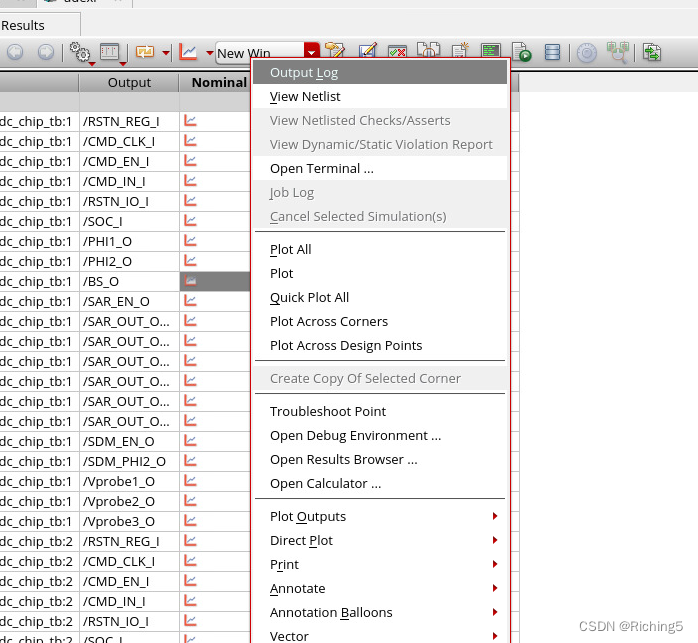Image resolution: width=698 pixels, height=643 pixels.
Task: Select the Plot menu entry
Action: point(380,273)
